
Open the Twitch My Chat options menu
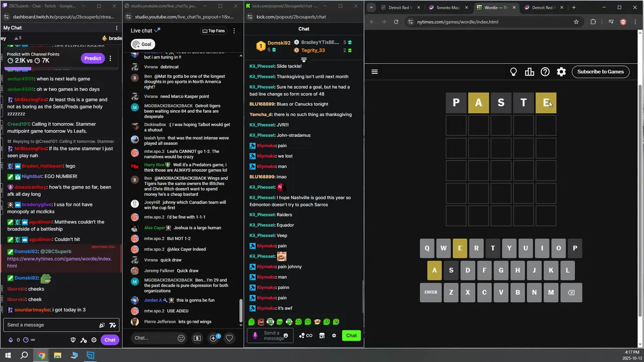coord(116,28)
